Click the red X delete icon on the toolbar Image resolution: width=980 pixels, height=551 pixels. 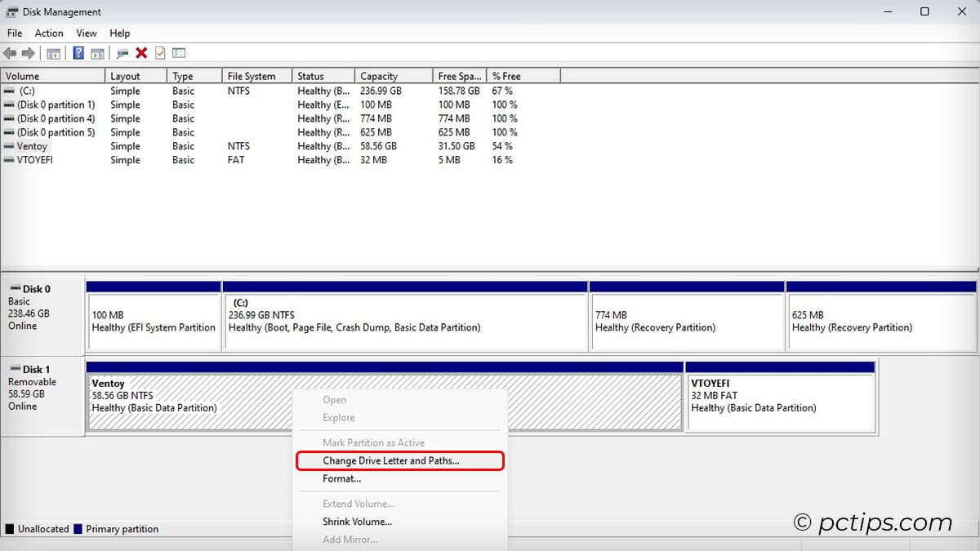pos(142,52)
